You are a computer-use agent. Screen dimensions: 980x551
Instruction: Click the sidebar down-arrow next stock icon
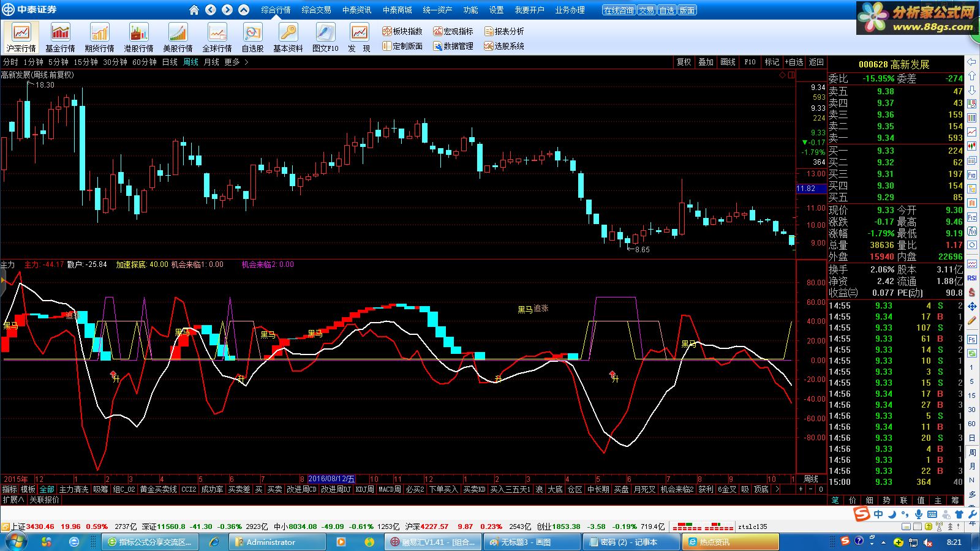(x=972, y=90)
